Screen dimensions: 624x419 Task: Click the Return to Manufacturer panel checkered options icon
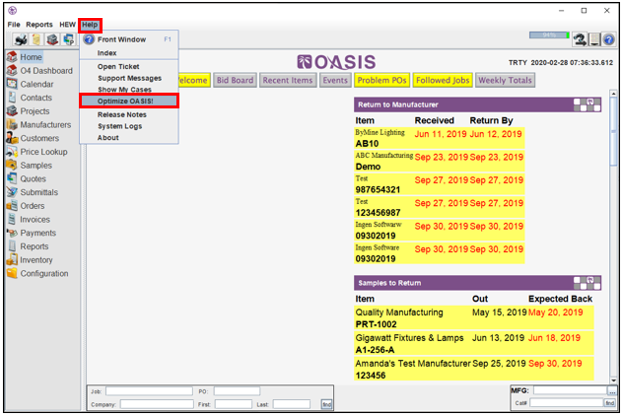click(x=587, y=105)
